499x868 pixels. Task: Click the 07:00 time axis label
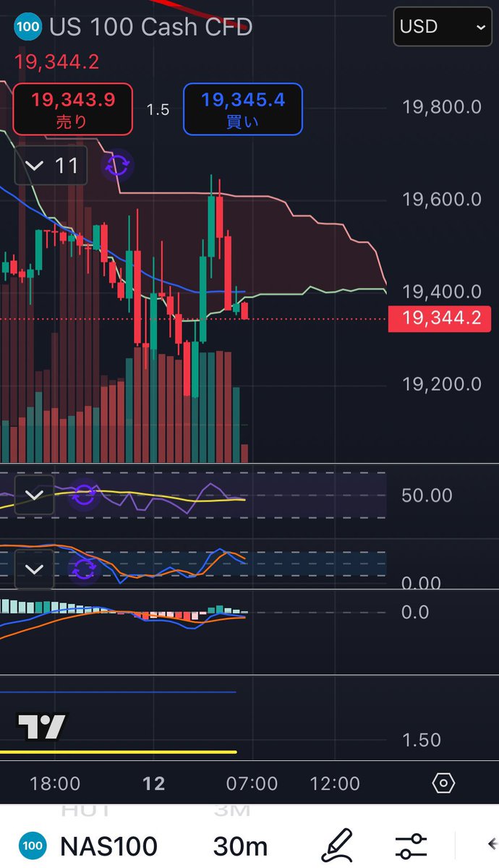coord(252,784)
